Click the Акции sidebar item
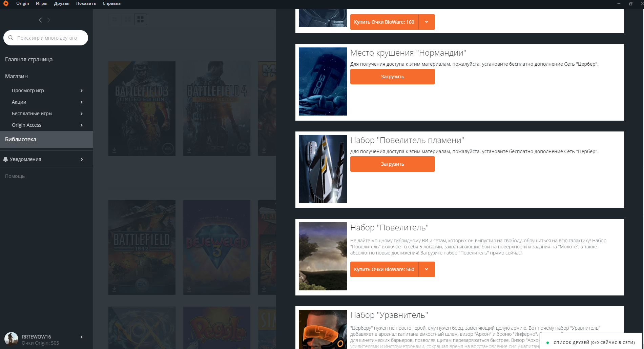The width and height of the screenshot is (644, 349). point(19,102)
